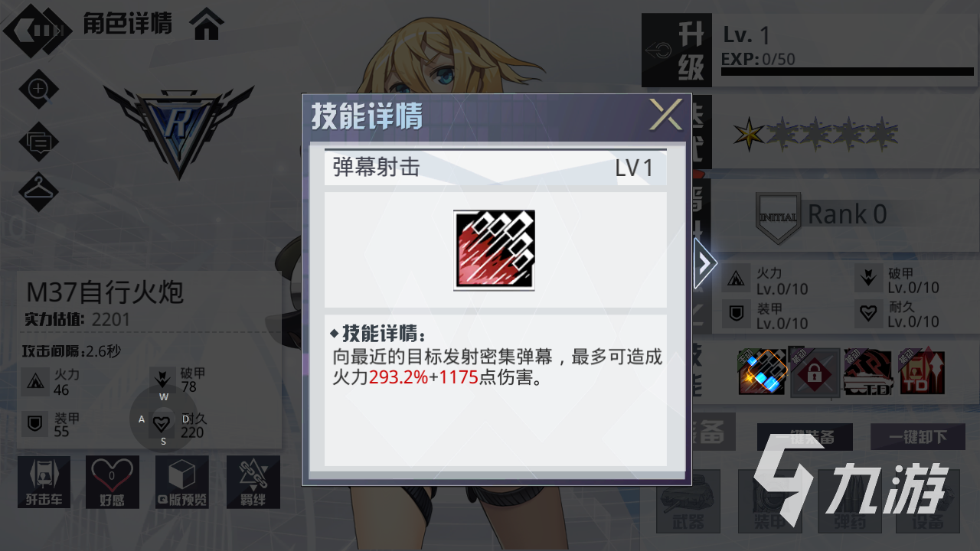Open the 升级 level up section

677,51
